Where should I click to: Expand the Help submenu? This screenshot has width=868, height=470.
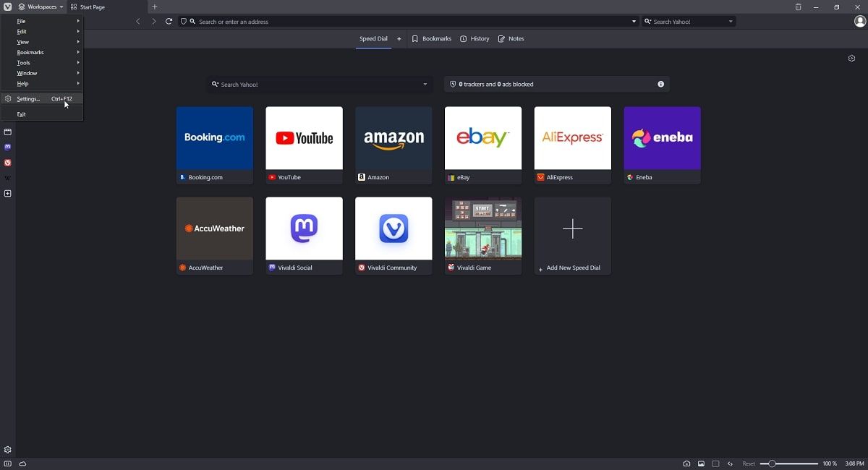point(42,83)
